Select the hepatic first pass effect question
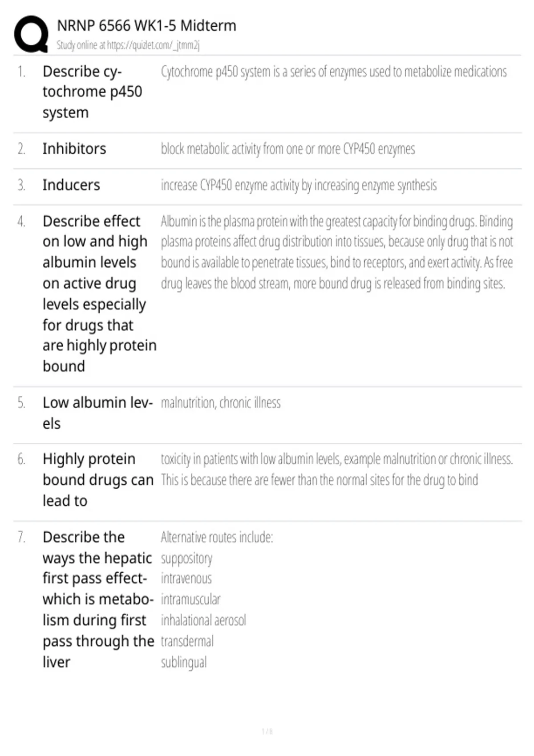 tap(98, 599)
